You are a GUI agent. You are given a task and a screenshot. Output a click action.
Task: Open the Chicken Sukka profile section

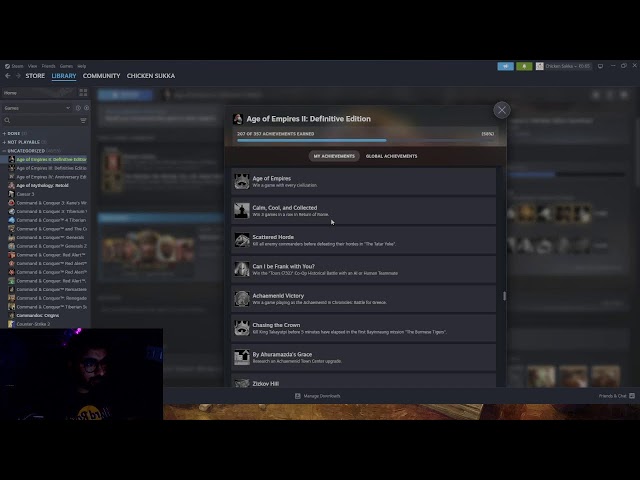(151, 76)
